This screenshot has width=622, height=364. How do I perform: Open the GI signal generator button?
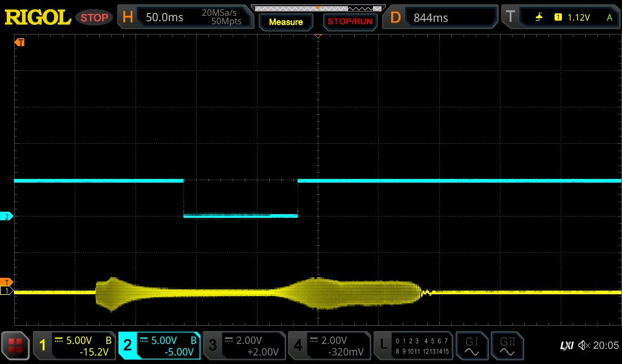471,345
